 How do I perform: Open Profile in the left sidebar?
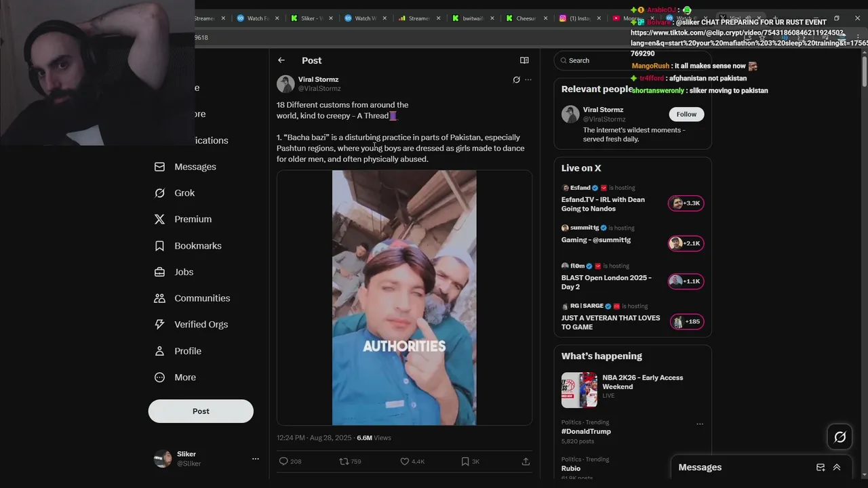[x=188, y=351]
